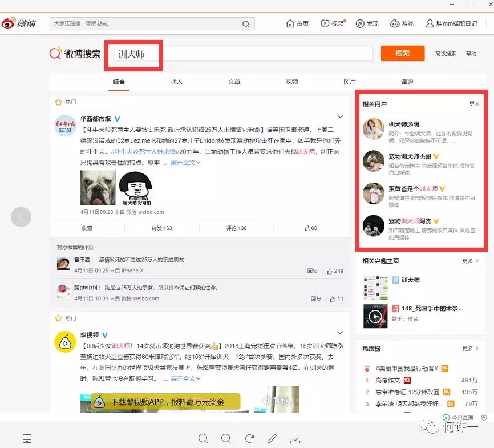Open 游戏 games navigation item
Screen dimensions: 494x448
point(402,23)
